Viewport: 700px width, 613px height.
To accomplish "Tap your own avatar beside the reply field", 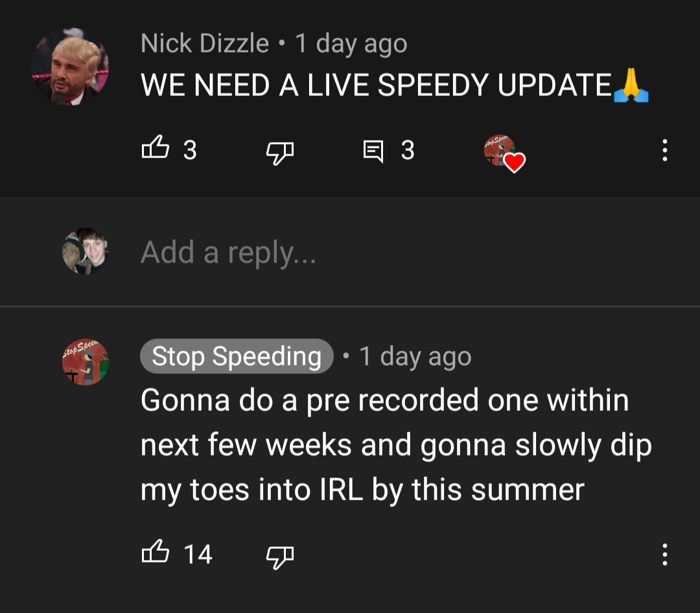I will [x=86, y=251].
